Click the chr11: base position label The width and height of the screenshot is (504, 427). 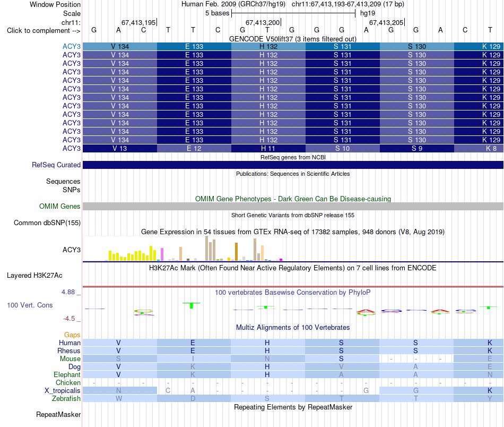coord(71,22)
